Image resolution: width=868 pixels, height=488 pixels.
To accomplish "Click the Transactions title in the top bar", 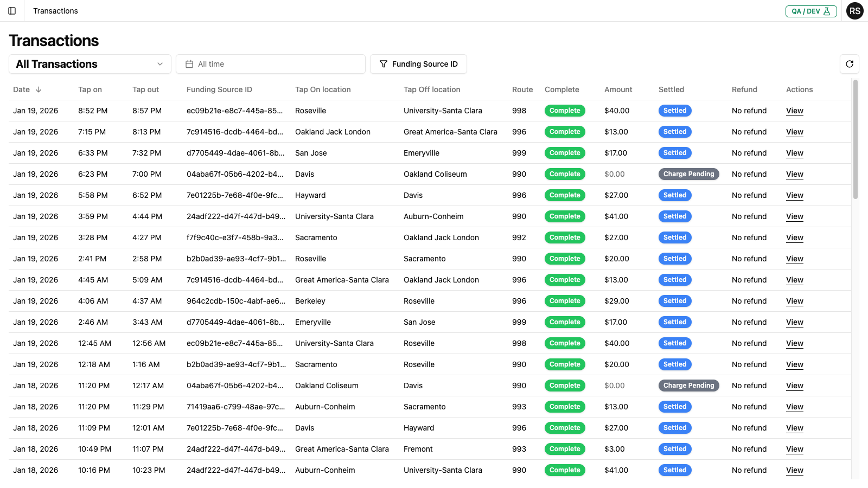I will 55,11.
